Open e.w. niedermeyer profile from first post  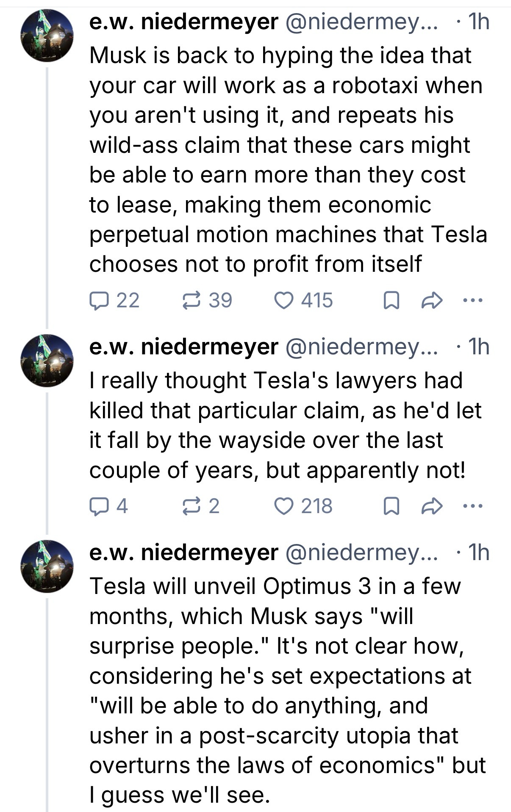[x=184, y=22]
